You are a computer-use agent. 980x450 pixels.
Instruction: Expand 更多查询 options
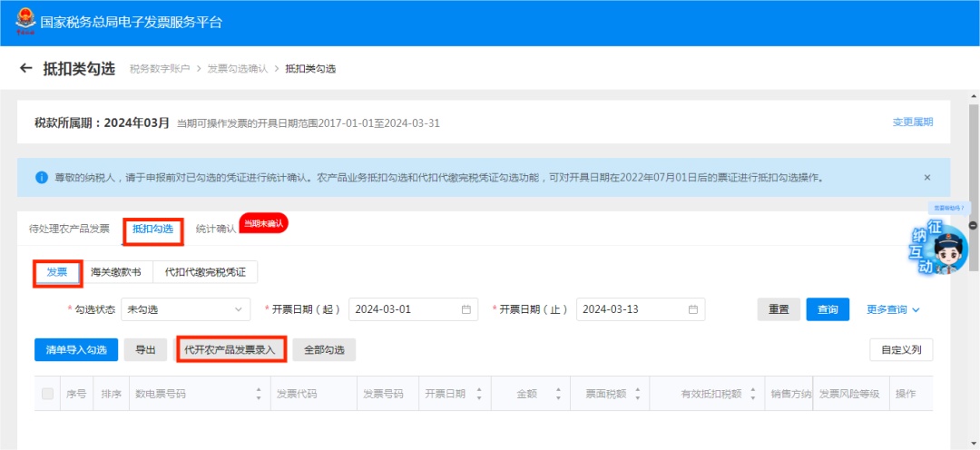click(x=893, y=309)
